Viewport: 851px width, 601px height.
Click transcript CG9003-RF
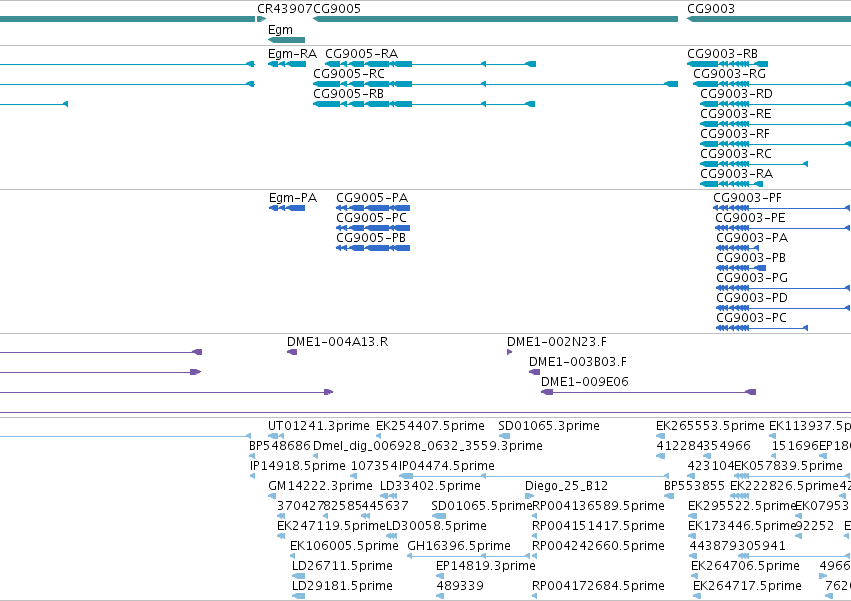[x=776, y=144]
